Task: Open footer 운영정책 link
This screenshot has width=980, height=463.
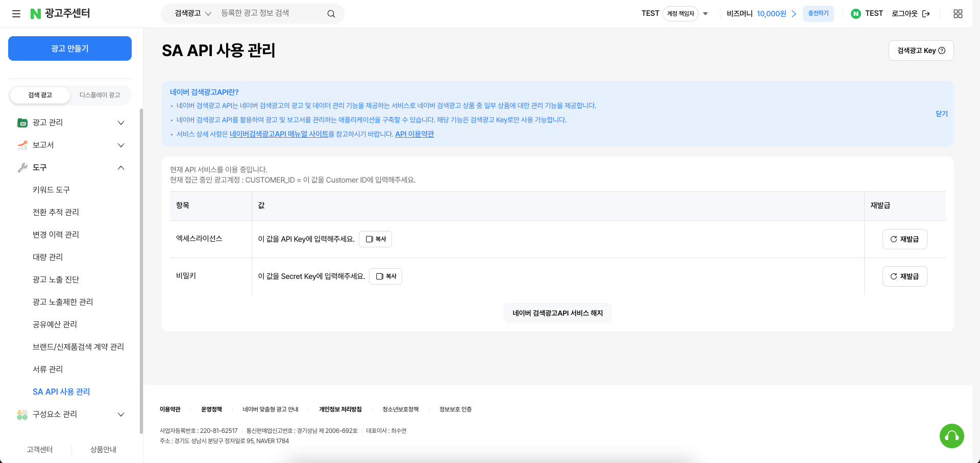Action: 211,409
